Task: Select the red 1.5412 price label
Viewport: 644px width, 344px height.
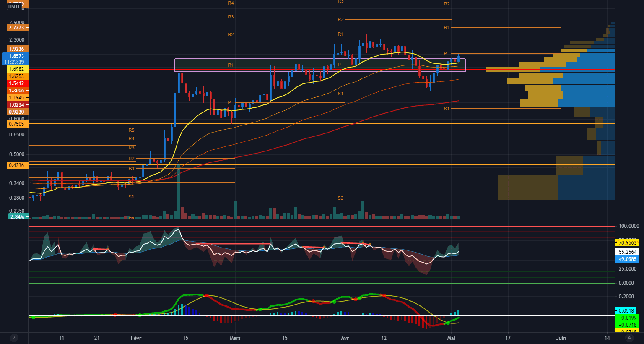Action: point(18,83)
